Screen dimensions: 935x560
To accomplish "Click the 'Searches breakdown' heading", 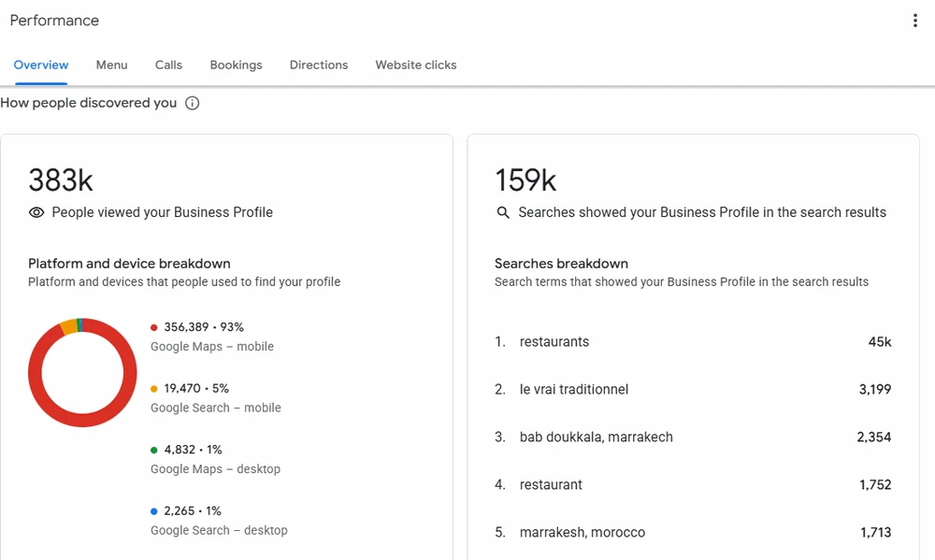I will click(x=561, y=264).
